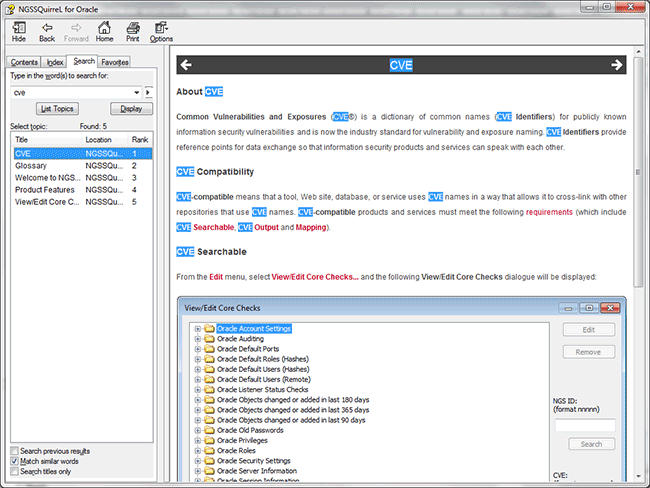Screen dimensions: 650x488
Task: Select the CVE topic in results
Action: tap(83, 153)
